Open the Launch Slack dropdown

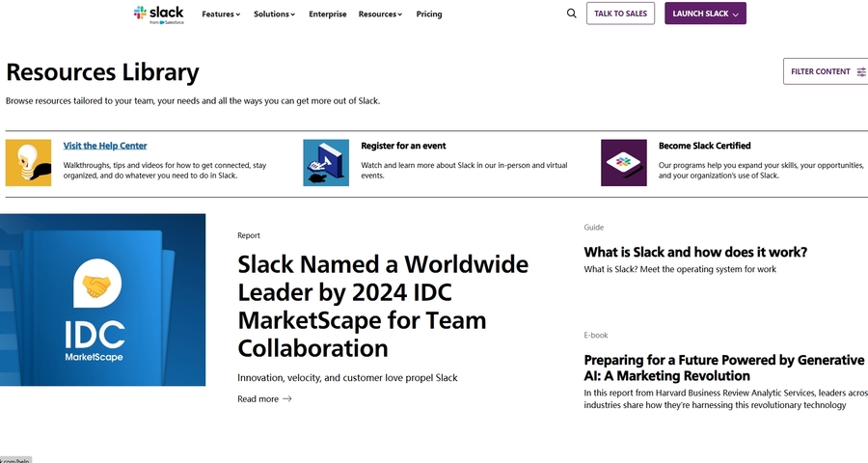(x=705, y=14)
